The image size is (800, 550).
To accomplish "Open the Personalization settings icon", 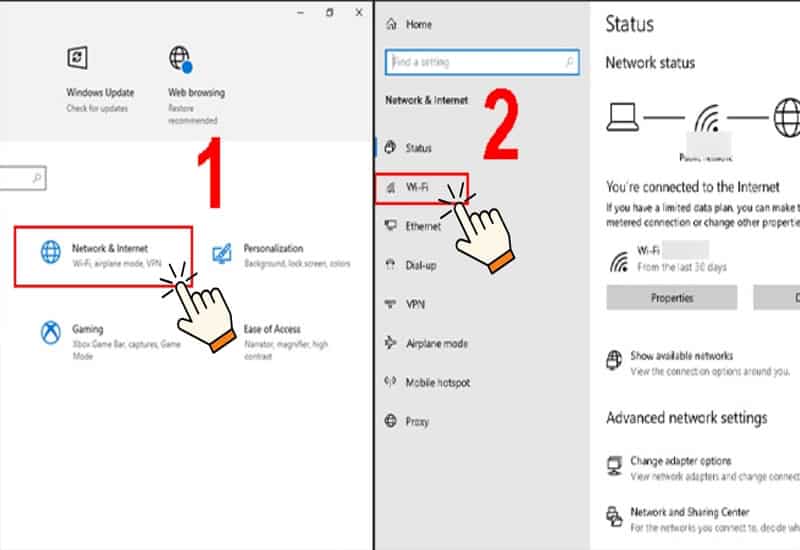I will pos(223,252).
